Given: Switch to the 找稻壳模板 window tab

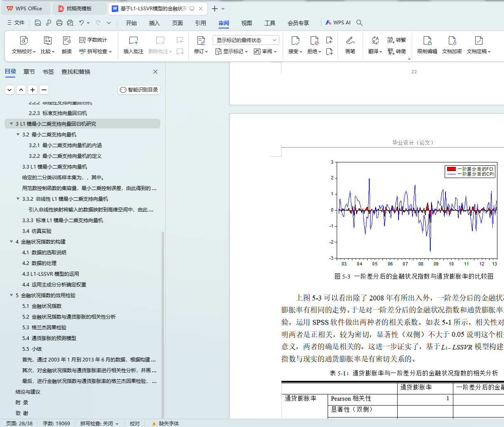Looking at the screenshot, I should tap(80, 8).
